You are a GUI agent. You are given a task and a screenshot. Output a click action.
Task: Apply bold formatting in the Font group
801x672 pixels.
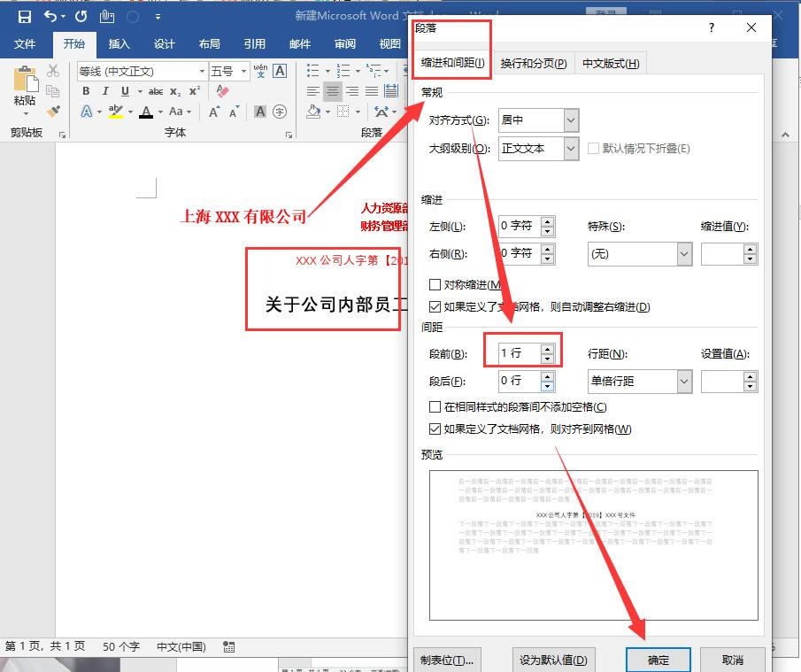pyautogui.click(x=86, y=91)
